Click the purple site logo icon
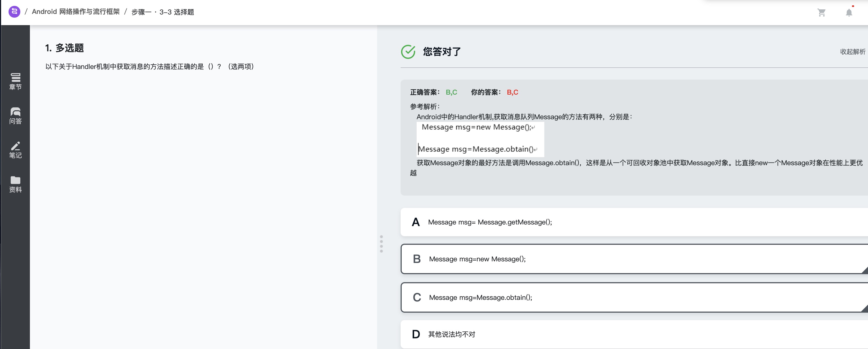868x349 pixels. [14, 12]
